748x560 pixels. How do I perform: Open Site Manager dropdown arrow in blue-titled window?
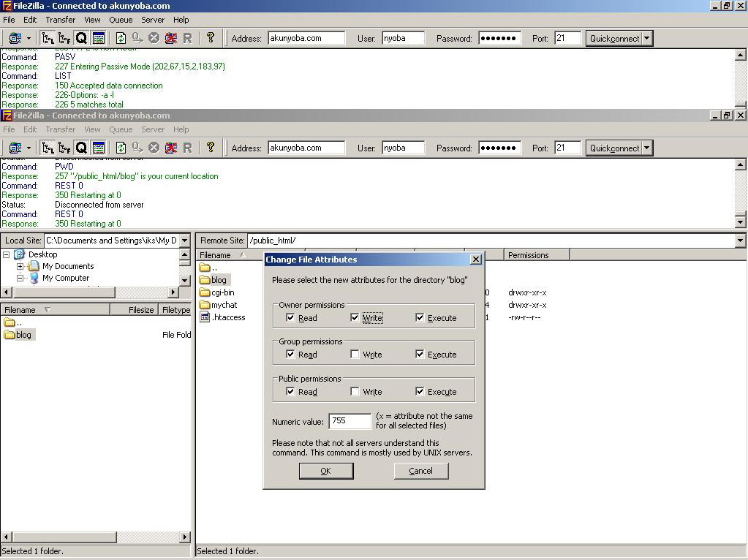point(29,38)
